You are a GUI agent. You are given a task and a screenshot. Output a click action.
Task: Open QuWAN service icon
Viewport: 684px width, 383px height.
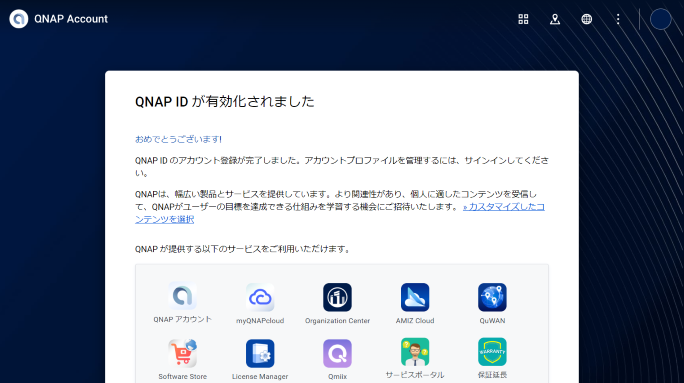point(492,298)
